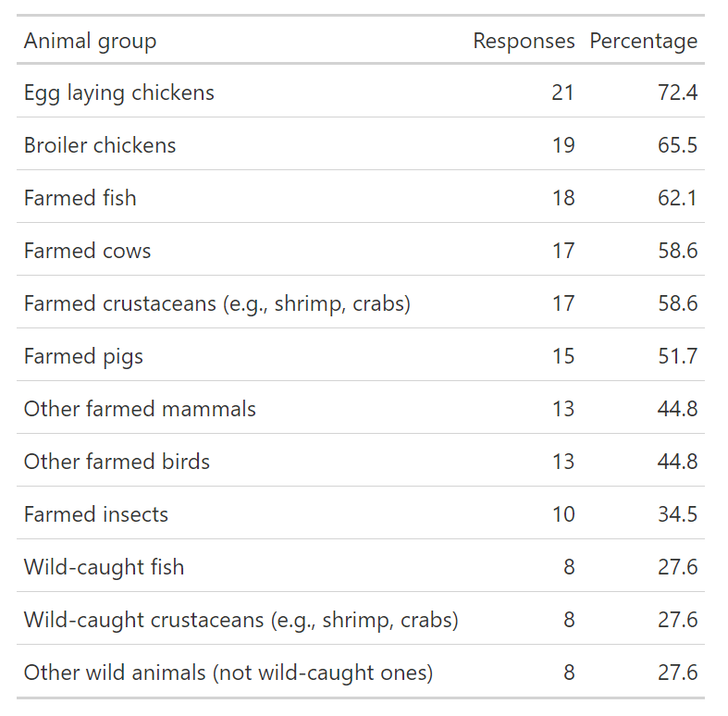Screen dimensions: 728x716
Task: Select the Wild-caught crustaceans row label
Action: (x=241, y=620)
